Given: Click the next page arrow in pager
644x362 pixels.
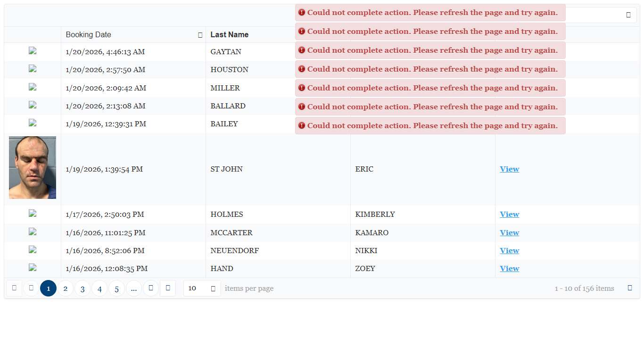Looking at the screenshot, I should tap(151, 288).
